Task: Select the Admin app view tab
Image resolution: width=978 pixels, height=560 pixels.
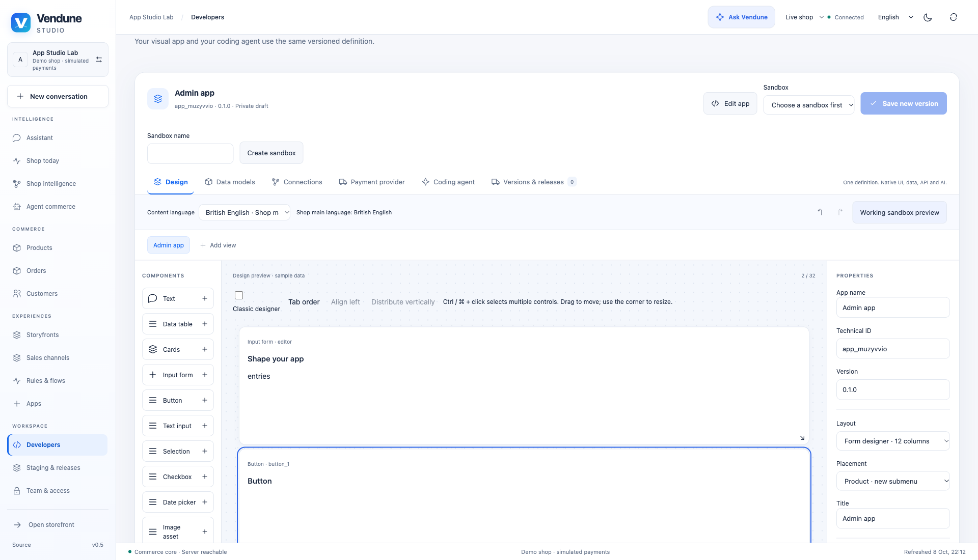Action: [x=169, y=245]
